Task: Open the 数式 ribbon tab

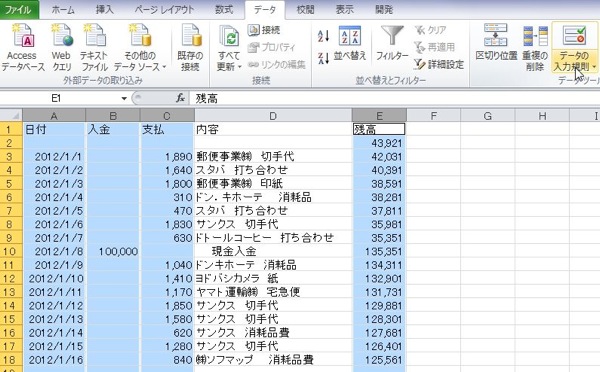Action: click(224, 10)
